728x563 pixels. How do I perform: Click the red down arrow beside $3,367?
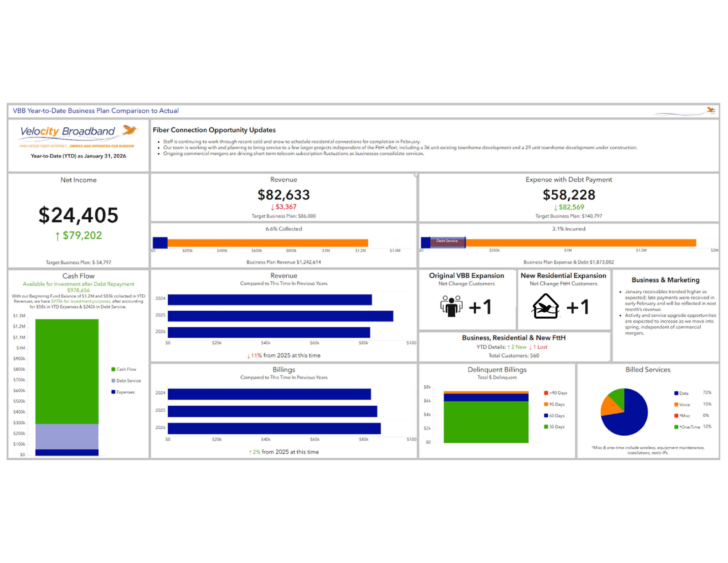[272, 207]
